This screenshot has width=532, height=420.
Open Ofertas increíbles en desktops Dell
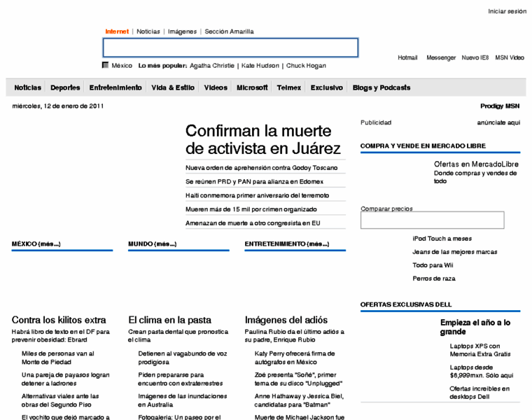point(479,393)
